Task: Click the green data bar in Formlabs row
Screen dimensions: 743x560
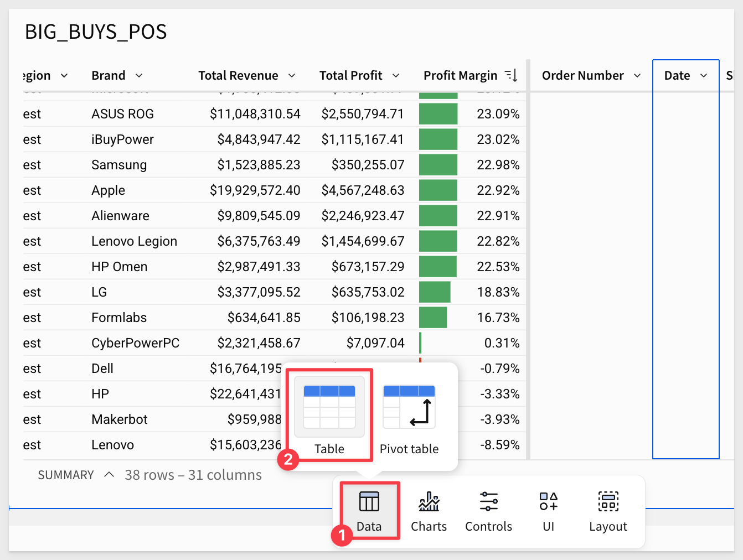Action: 433,318
